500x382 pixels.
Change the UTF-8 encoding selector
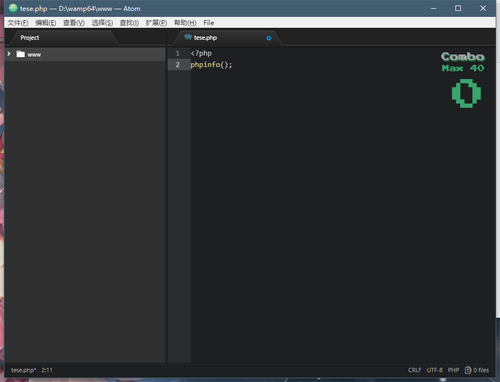[435, 370]
